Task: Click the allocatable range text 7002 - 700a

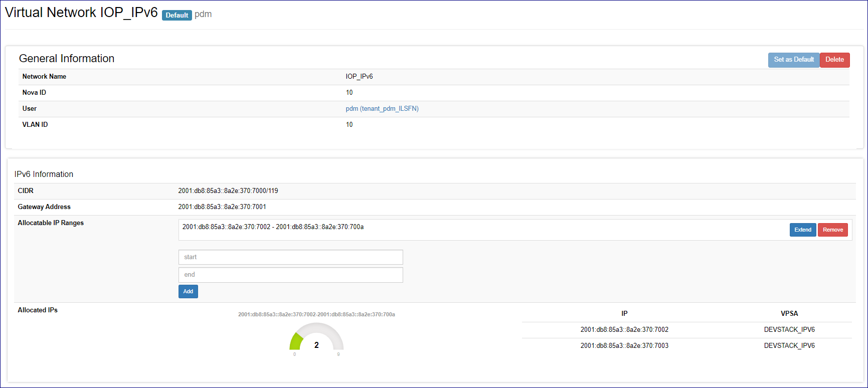Action: coord(273,227)
